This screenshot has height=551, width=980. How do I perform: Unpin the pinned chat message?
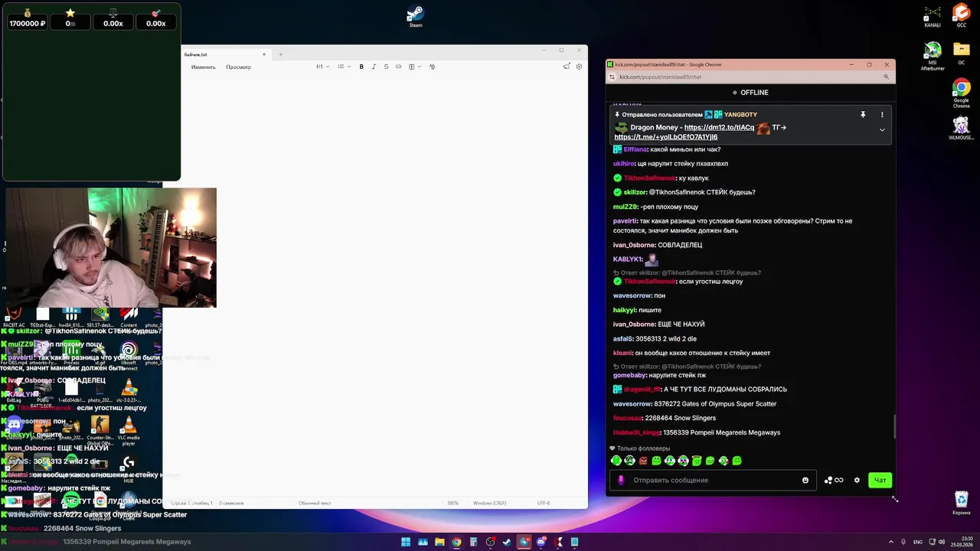tap(863, 115)
